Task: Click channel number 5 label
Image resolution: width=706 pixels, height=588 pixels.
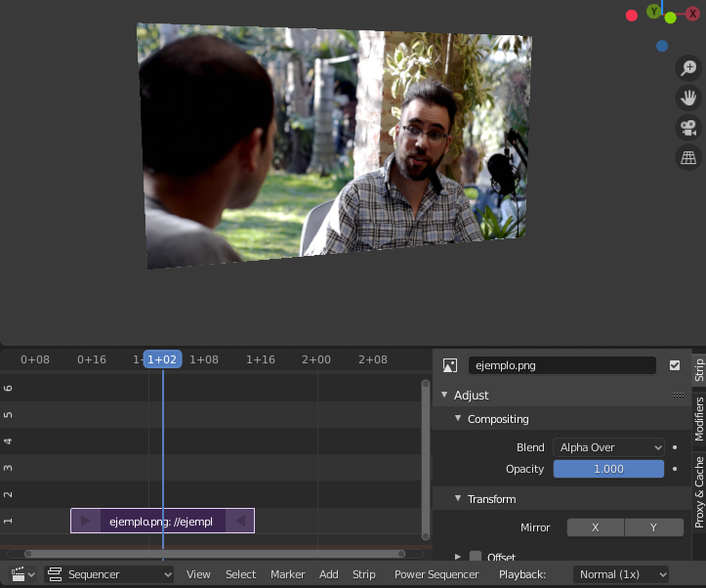Action: click(x=8, y=414)
